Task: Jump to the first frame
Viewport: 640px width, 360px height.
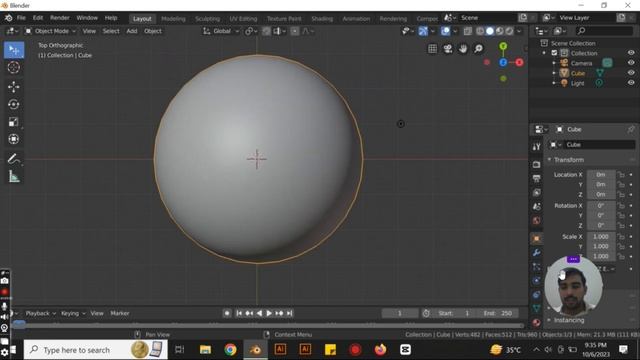Action: pyautogui.click(x=239, y=313)
